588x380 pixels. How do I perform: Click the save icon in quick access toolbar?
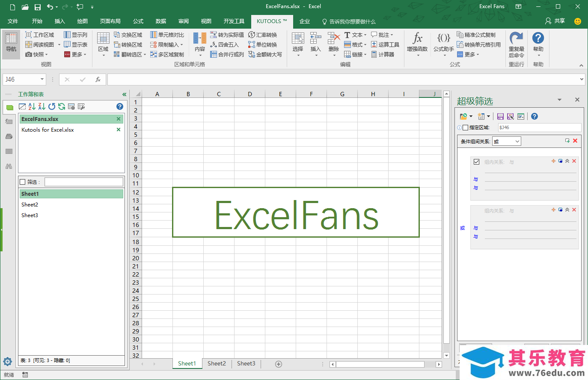coord(37,7)
